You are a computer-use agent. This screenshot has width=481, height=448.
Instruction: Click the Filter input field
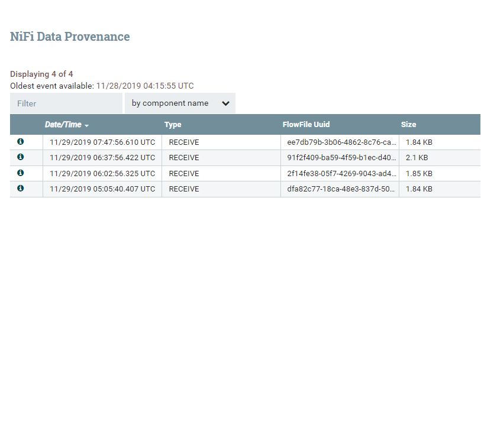[66, 103]
